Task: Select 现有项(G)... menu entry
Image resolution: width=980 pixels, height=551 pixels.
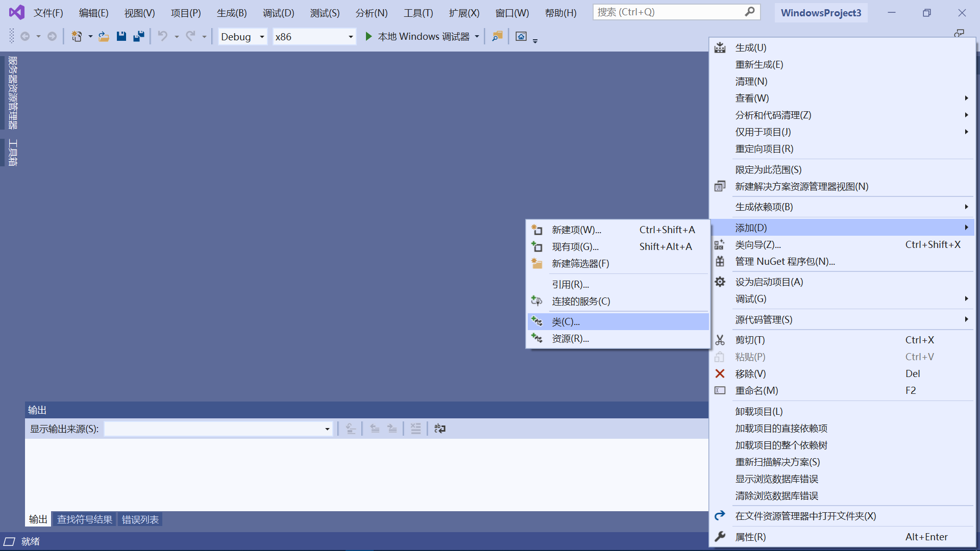Action: (x=618, y=247)
